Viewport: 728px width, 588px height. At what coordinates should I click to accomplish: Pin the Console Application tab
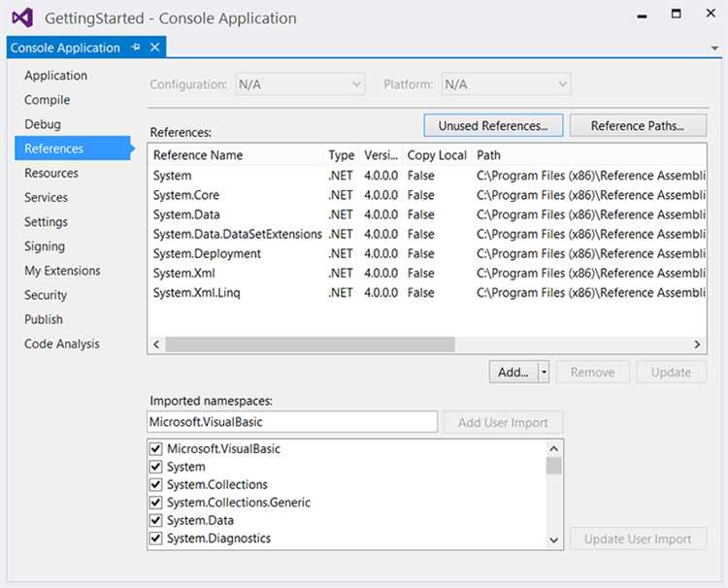(136, 48)
